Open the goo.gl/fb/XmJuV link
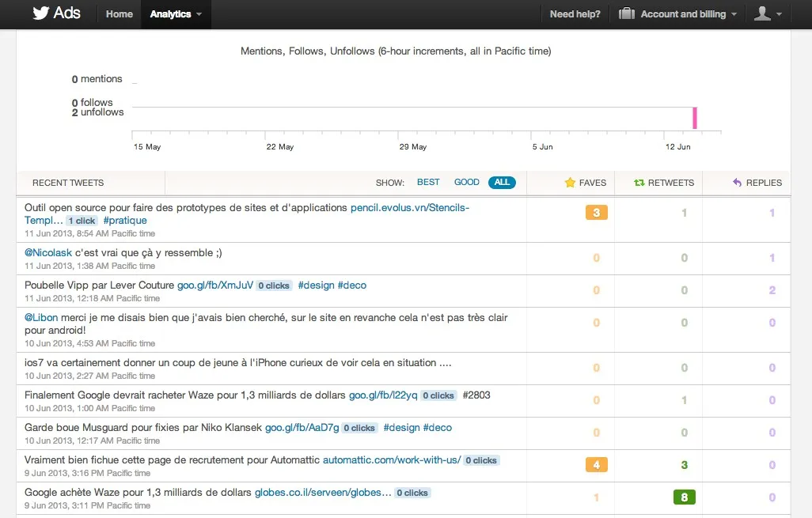 [215, 285]
